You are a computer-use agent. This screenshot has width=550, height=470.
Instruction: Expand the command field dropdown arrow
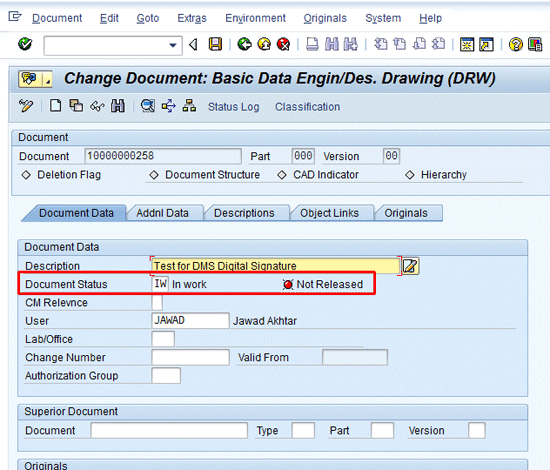pos(173,45)
